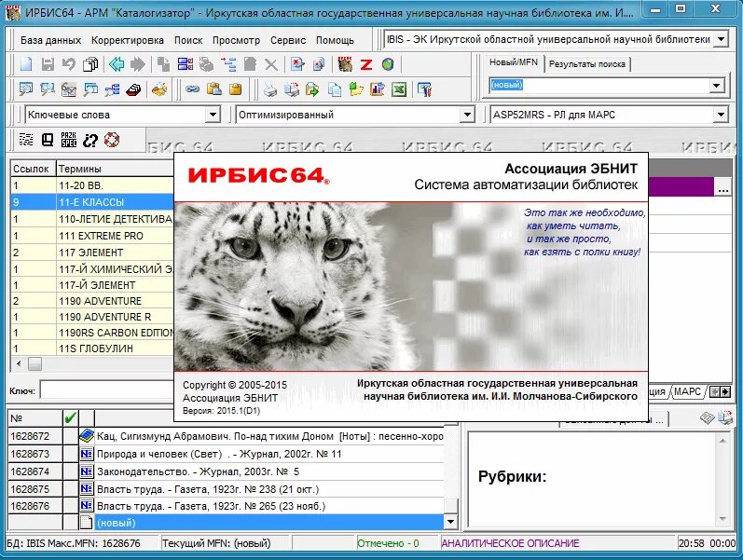Click the lifebuoy help icon
Image resolution: width=743 pixels, height=560 pixels.
[112, 140]
